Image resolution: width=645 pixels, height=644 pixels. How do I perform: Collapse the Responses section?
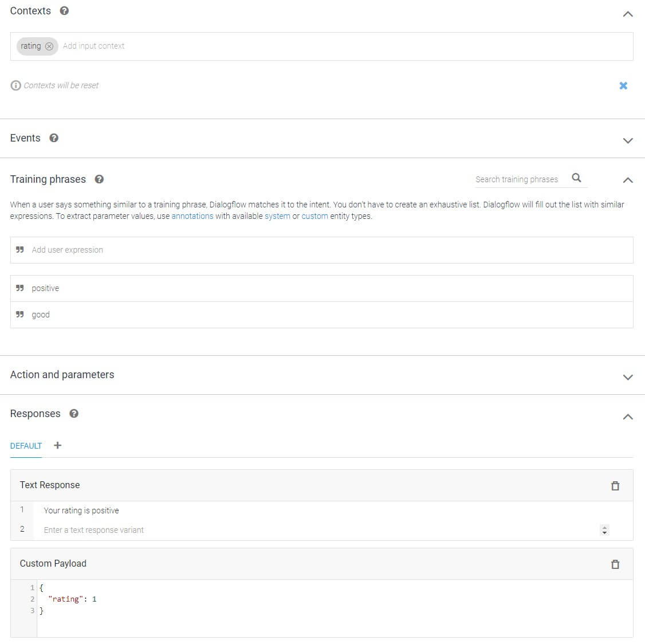tap(628, 417)
